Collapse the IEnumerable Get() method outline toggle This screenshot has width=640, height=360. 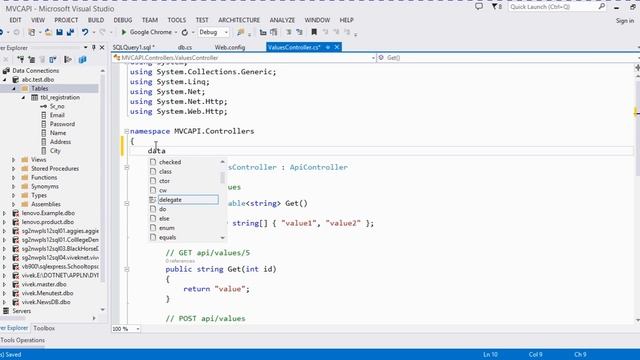click(127, 203)
